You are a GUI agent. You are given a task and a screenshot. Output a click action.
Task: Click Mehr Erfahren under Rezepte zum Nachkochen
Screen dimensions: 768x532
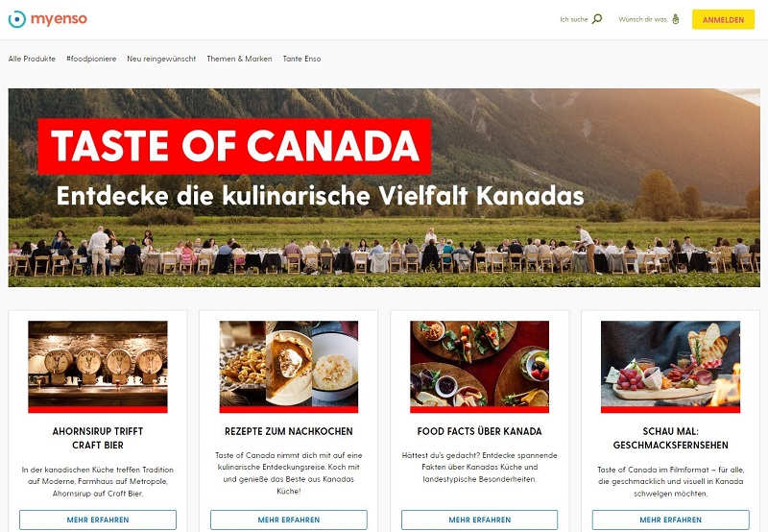click(289, 520)
